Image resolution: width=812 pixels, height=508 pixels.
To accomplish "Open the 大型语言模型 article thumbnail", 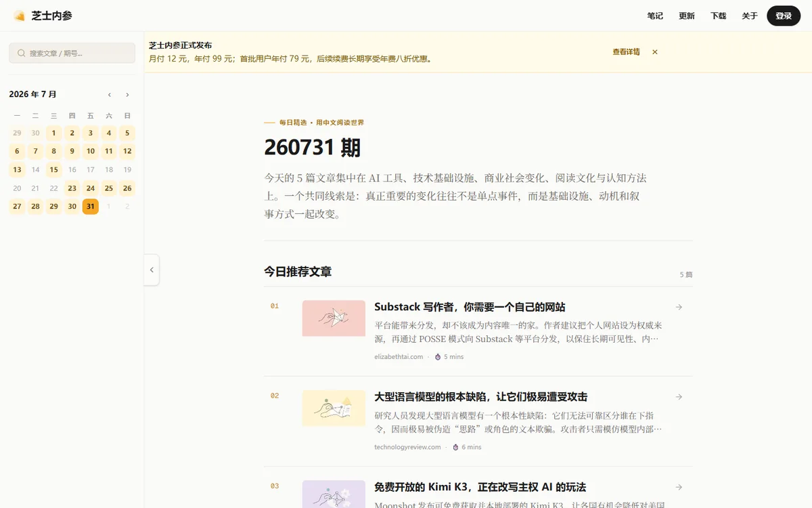I will pyautogui.click(x=334, y=408).
